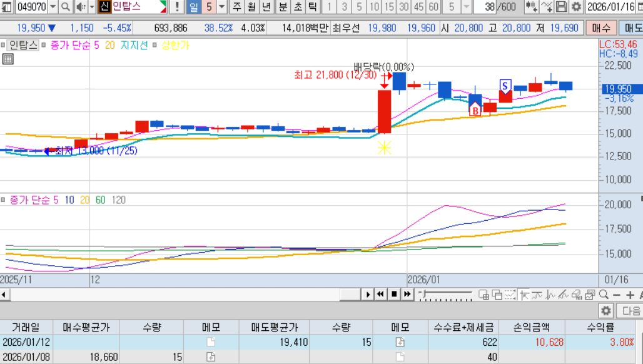Open the stock code 049070 dropdown

(53, 6)
